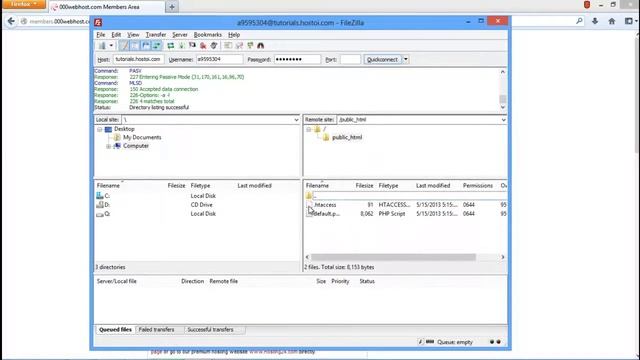Open the Site Manager icon
Viewport: 640px width, 360px height.
coord(102,46)
